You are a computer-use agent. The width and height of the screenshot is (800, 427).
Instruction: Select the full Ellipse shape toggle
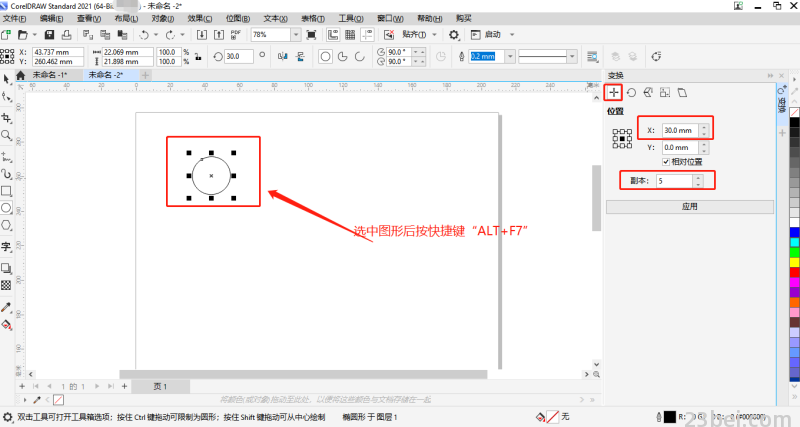pyautogui.click(x=325, y=56)
